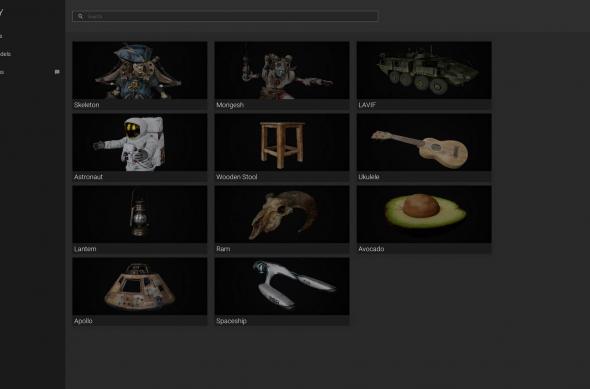The image size is (590, 389).
Task: Open the Skeleton model thumbnail
Action: click(x=140, y=70)
